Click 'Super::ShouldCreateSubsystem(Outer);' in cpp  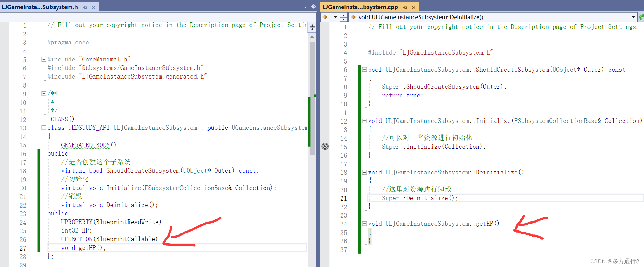click(x=444, y=87)
